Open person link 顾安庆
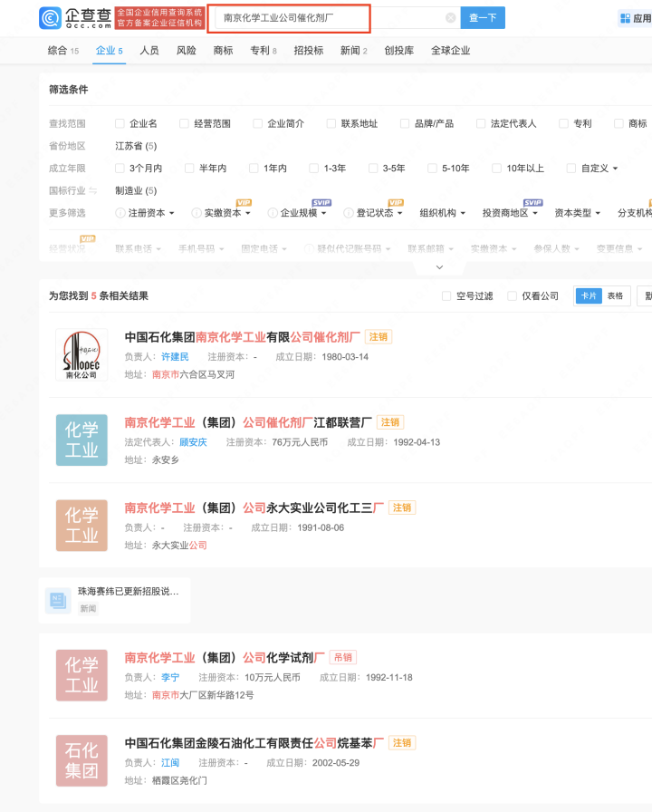The image size is (652, 812). pyautogui.click(x=193, y=442)
